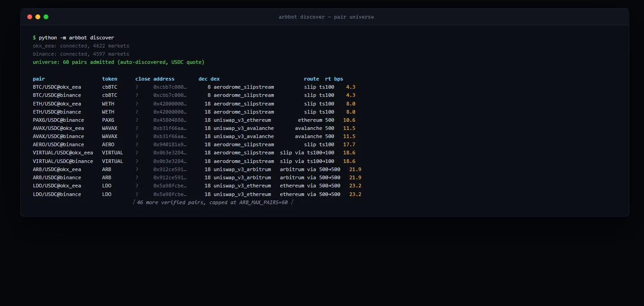Click the green 'universe: 60 pairs admitted' line

(118, 62)
